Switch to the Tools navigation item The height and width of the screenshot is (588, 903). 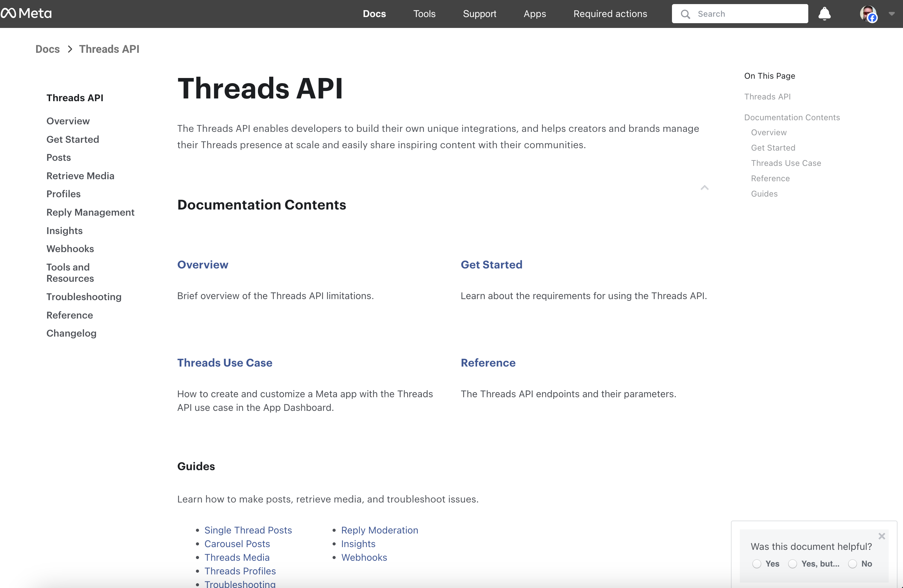tap(424, 14)
